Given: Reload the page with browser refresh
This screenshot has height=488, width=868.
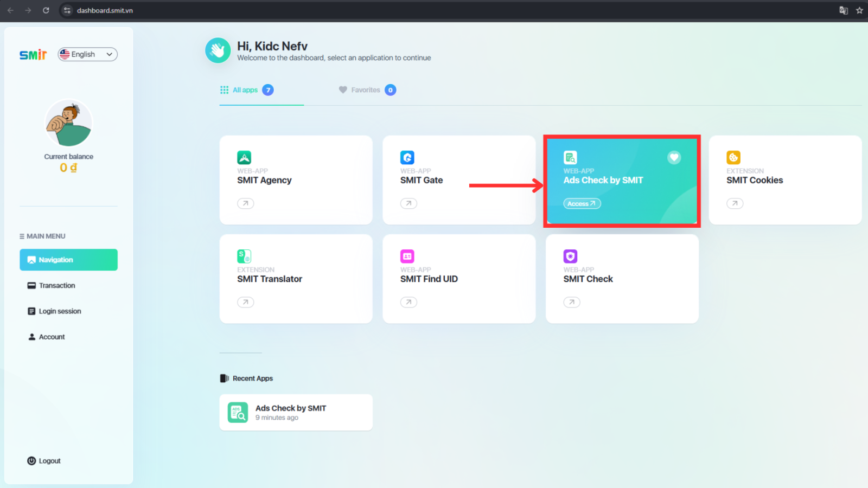Looking at the screenshot, I should 46,10.
